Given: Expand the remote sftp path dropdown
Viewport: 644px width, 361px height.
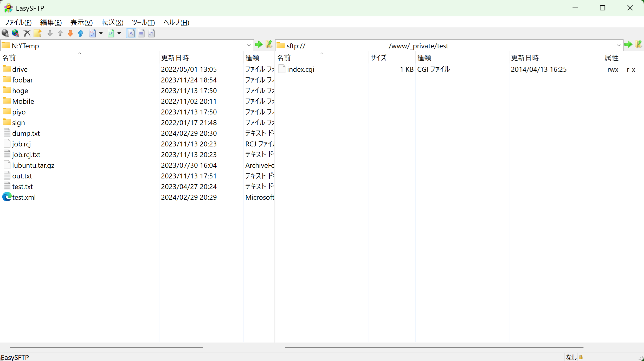Looking at the screenshot, I should (x=619, y=46).
